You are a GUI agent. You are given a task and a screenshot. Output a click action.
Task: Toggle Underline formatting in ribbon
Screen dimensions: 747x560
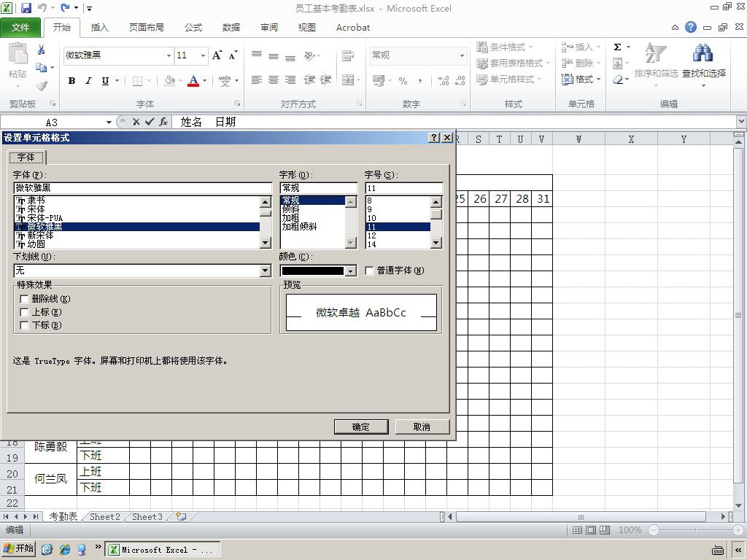click(x=105, y=81)
